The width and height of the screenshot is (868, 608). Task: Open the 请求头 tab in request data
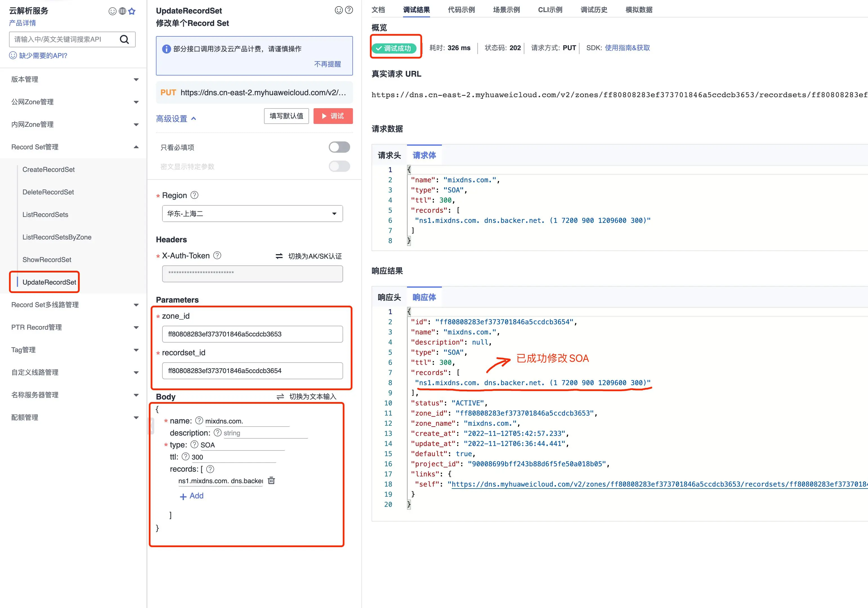click(x=389, y=156)
